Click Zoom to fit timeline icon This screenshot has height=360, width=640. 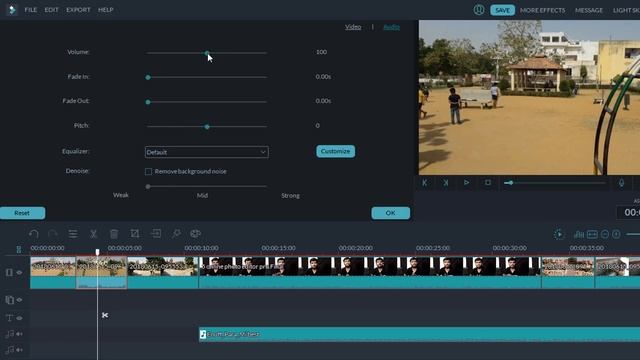pyautogui.click(x=592, y=234)
